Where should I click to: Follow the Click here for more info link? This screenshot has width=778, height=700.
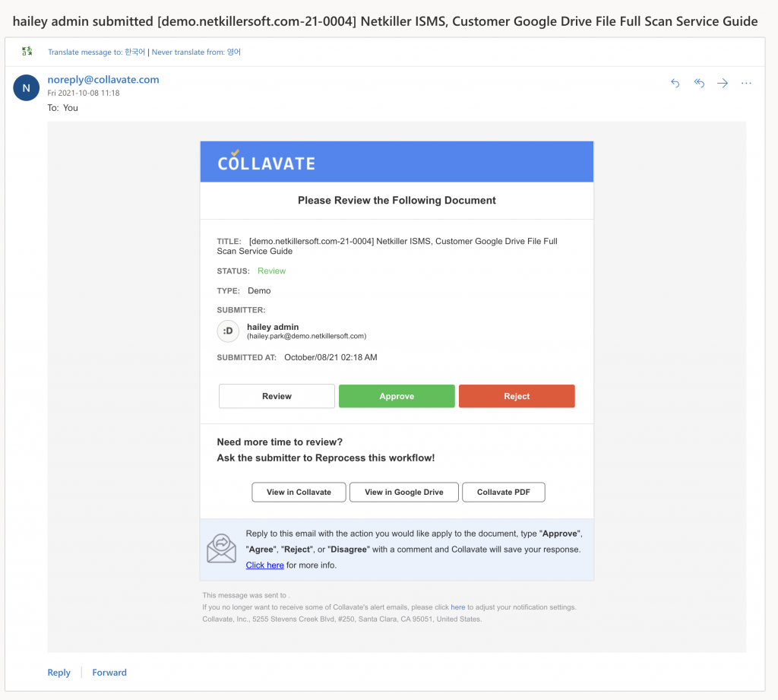265,565
